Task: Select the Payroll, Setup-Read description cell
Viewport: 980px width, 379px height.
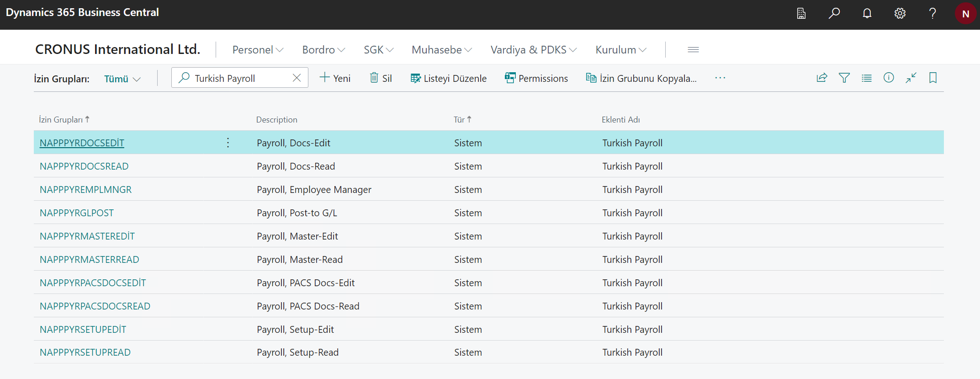Action: tap(297, 352)
